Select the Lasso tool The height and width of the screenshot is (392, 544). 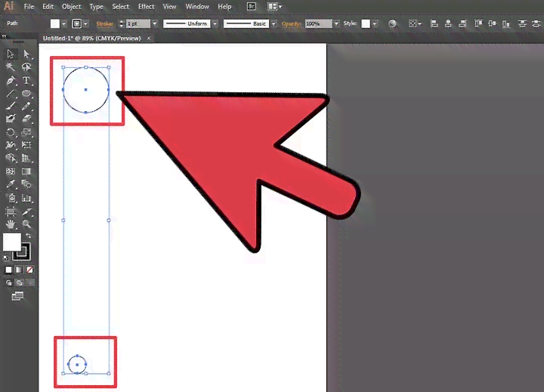click(26, 67)
